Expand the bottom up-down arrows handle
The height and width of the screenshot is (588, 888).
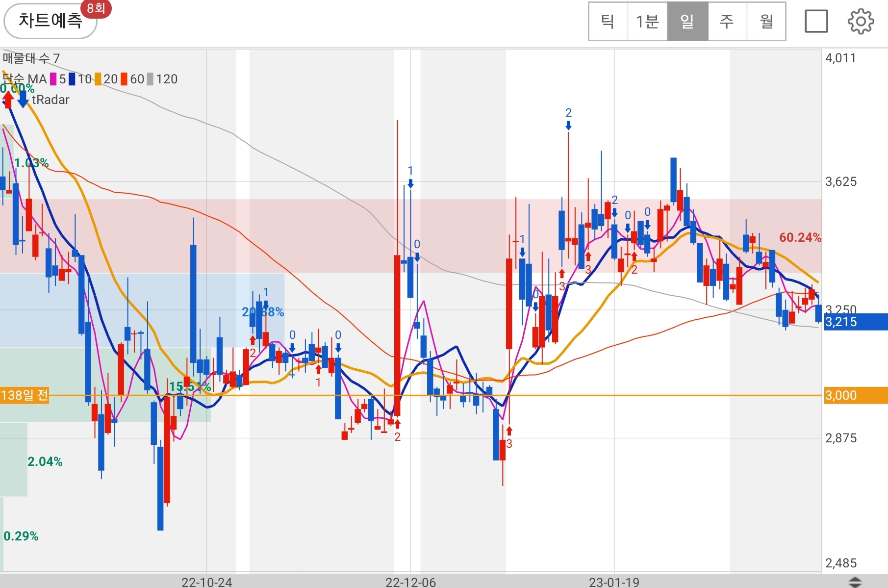coord(855,582)
